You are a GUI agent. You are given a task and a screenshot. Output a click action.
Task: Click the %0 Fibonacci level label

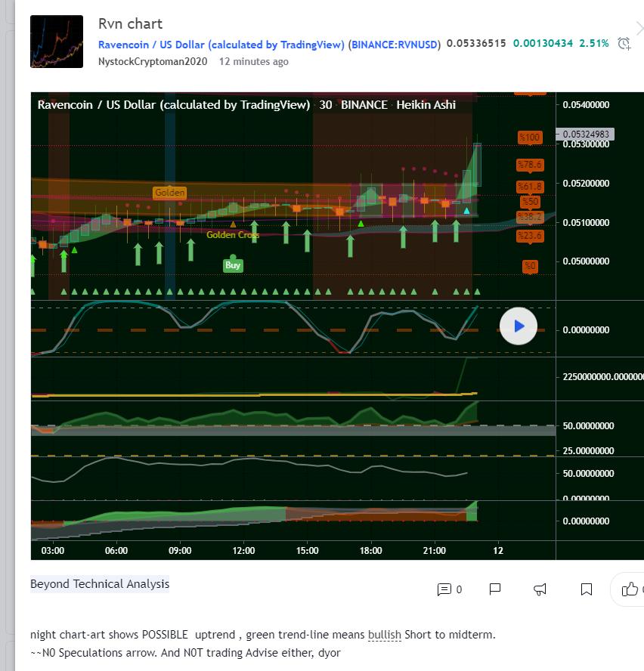click(530, 266)
